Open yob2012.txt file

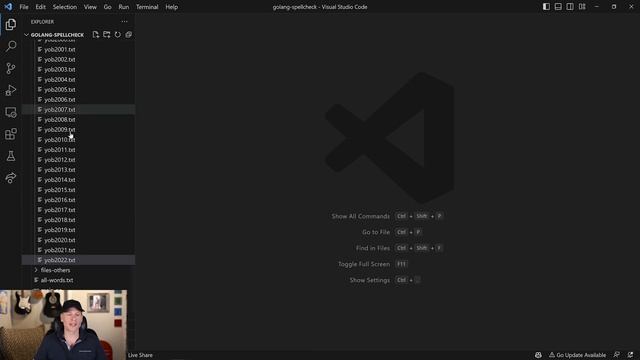pos(78,160)
